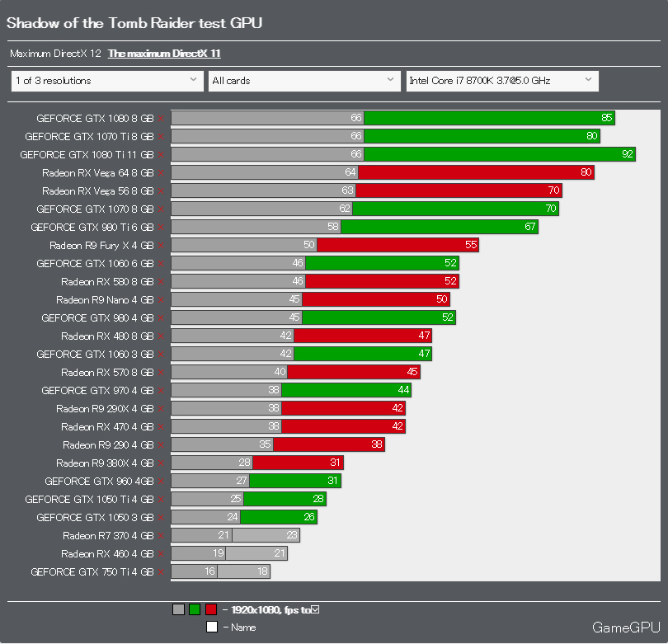Click the GameGPU logo link
Screen dimensions: 668x644
[x=626, y=628]
